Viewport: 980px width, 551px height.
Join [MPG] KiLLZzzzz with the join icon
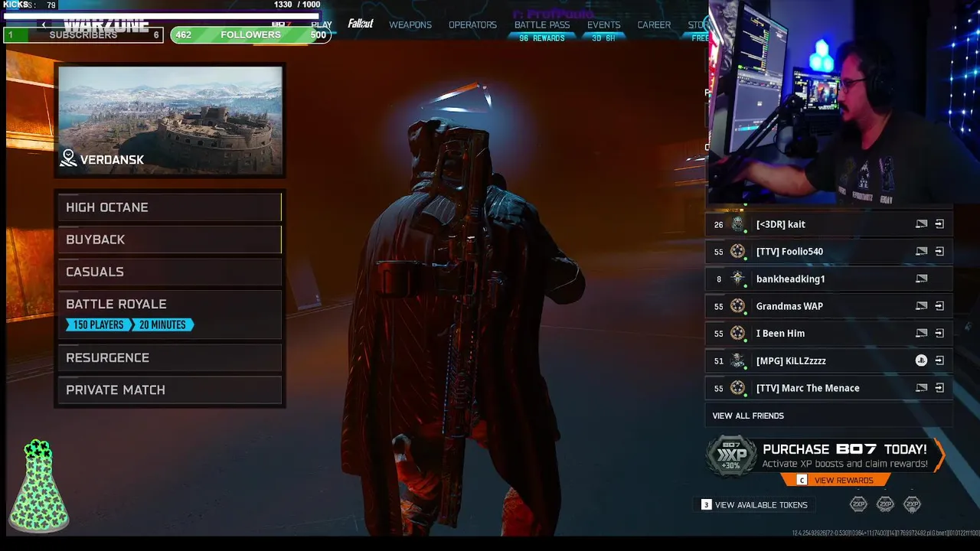[x=939, y=360]
